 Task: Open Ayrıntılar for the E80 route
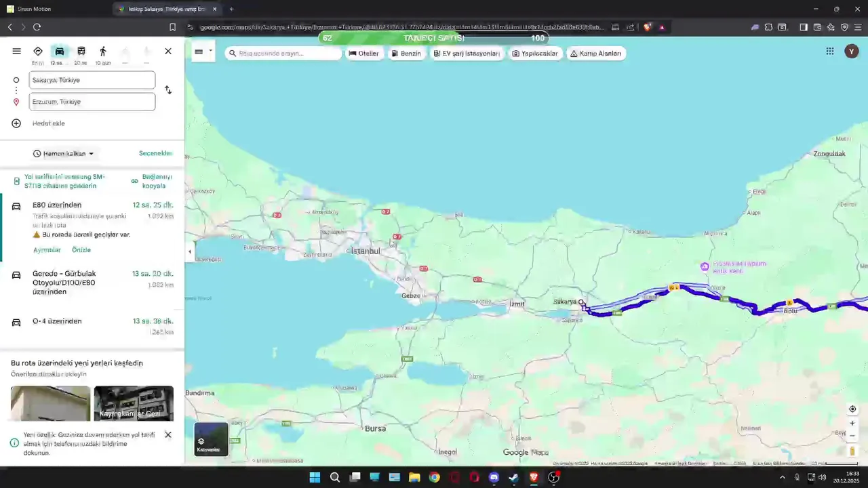click(47, 250)
